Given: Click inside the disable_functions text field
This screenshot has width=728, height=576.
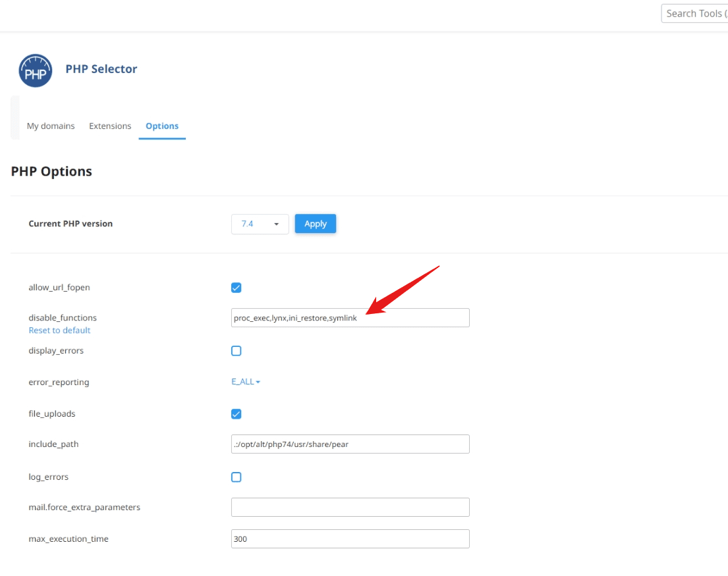Looking at the screenshot, I should tap(350, 317).
